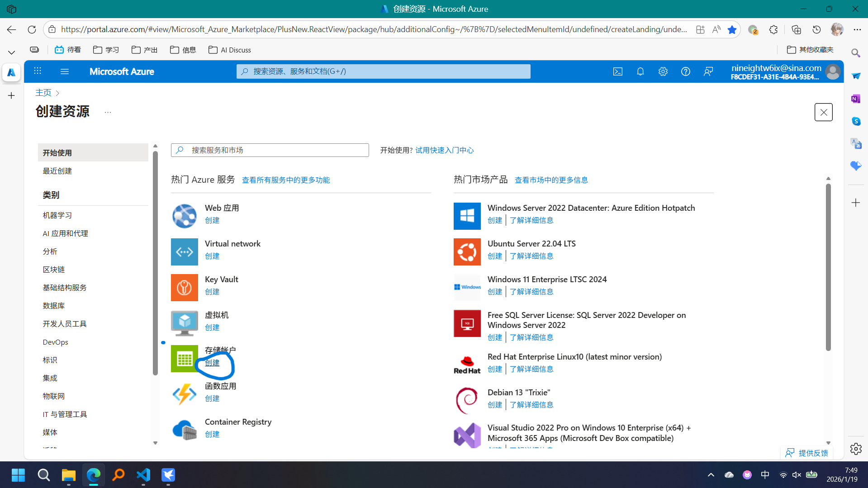Click 了解详细信息 for Debian 13
This screenshot has width=868, height=488.
[531, 405]
